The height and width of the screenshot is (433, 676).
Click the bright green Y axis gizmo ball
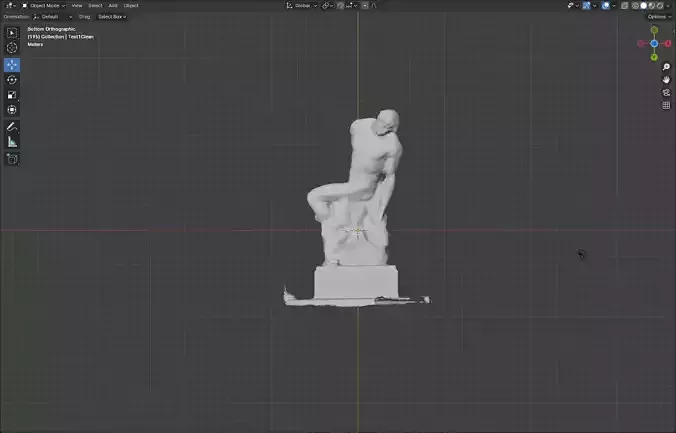[x=654, y=57]
